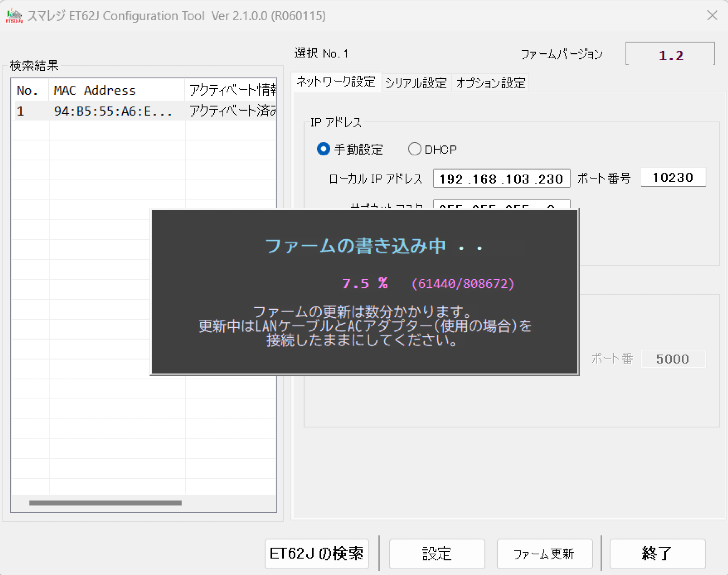Switch to the ネットワーク設定 tab
Screen dimensions: 728x575
[336, 82]
